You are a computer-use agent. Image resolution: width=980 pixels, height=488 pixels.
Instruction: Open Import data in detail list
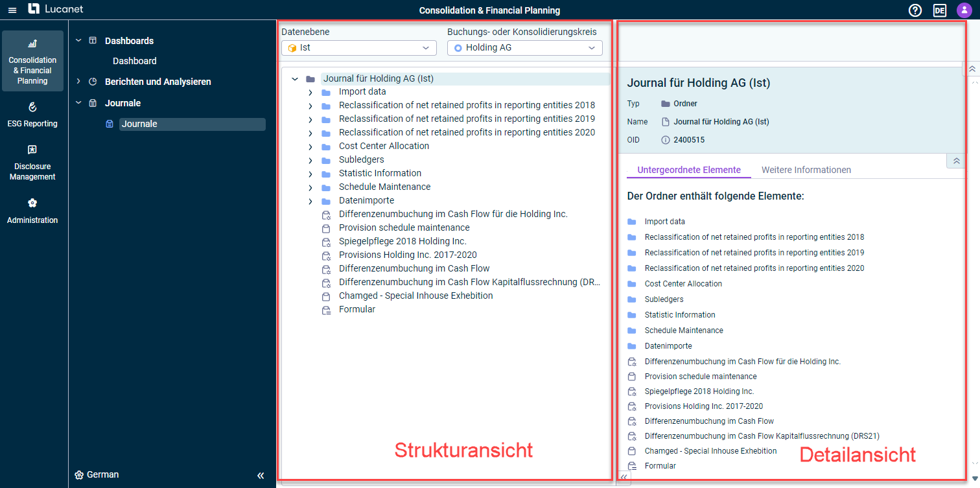[x=664, y=222]
